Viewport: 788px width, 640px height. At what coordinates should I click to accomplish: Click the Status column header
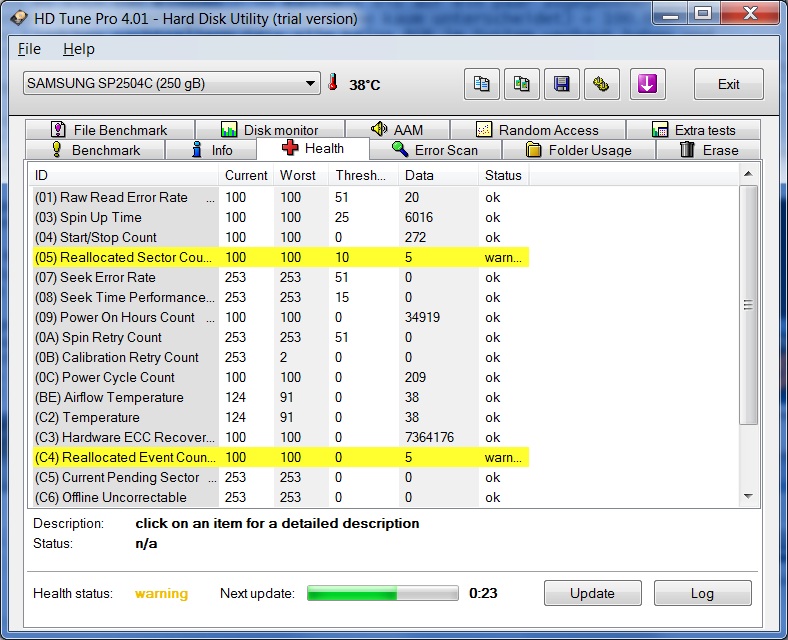click(504, 175)
